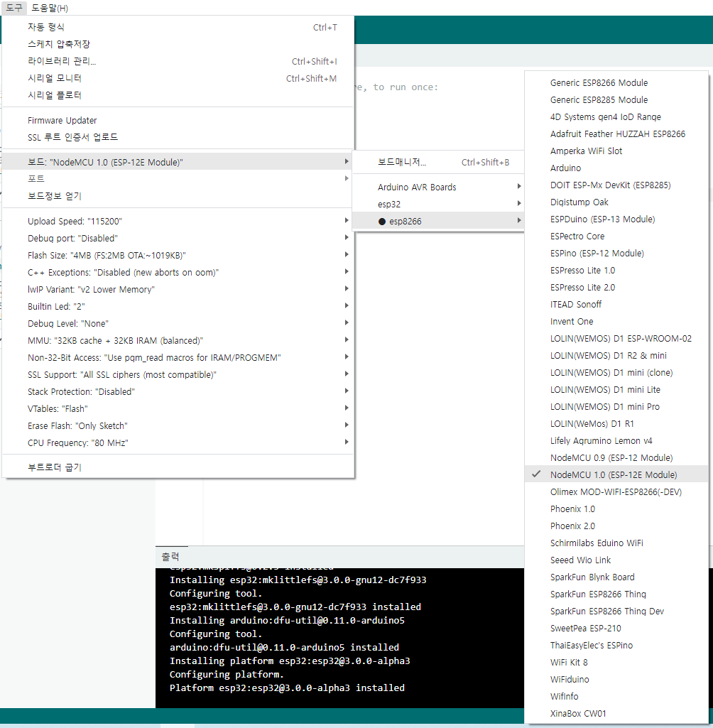Screen dimensions: 713x728
Task: Select Generic ESP8285 Module board
Action: (x=616, y=100)
